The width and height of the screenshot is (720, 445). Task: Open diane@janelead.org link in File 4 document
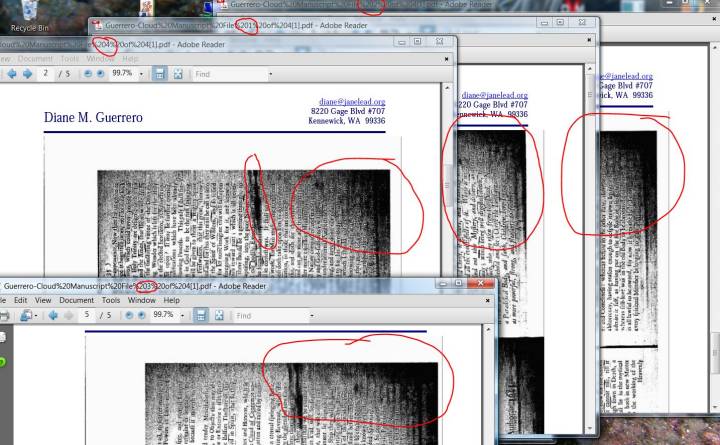tap(352, 101)
